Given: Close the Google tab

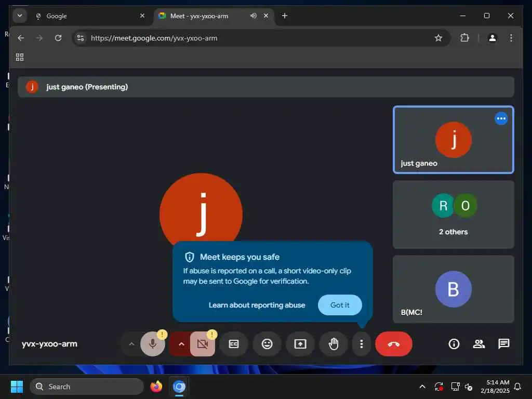Looking at the screenshot, I should pos(142,16).
